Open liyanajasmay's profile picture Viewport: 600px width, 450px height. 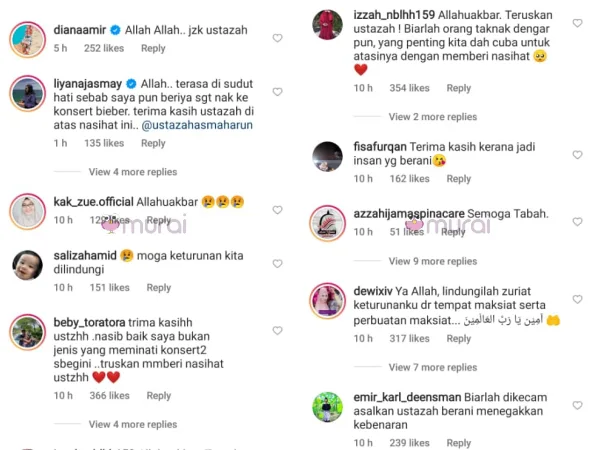coord(28,93)
